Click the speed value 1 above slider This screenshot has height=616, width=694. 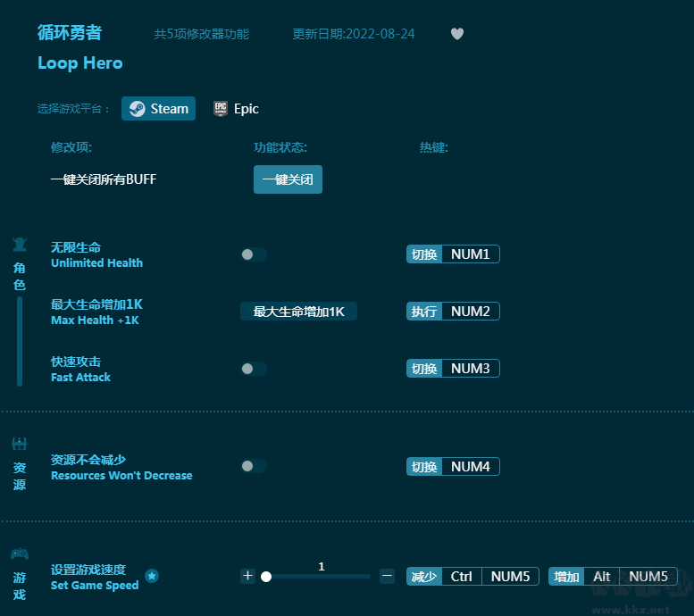click(x=322, y=566)
